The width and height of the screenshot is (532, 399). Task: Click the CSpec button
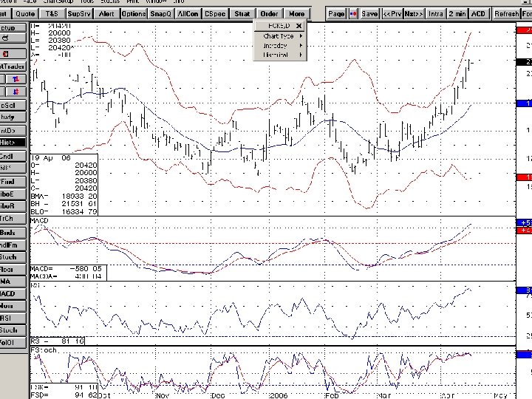[x=215, y=14]
